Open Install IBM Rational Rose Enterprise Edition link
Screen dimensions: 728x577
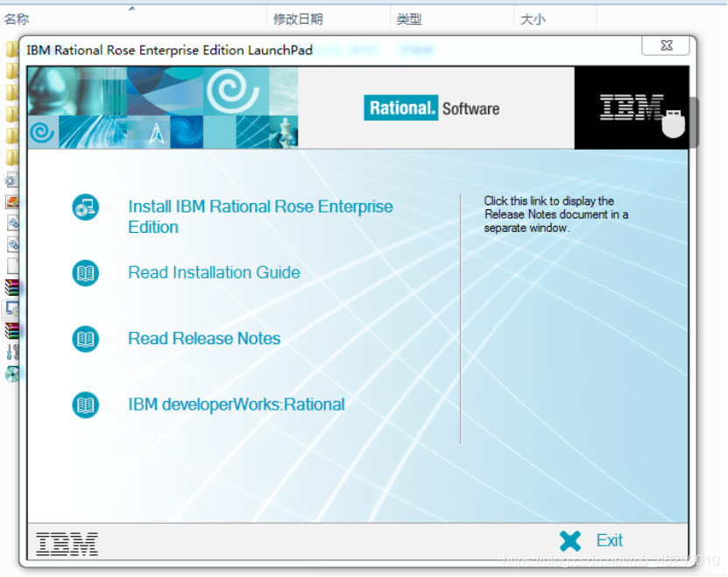[260, 217]
